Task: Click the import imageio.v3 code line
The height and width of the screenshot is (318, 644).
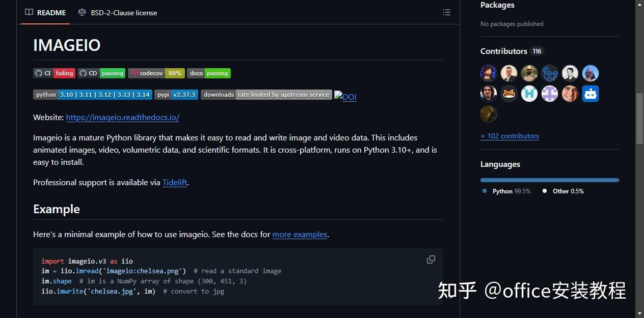Action: 87,261
